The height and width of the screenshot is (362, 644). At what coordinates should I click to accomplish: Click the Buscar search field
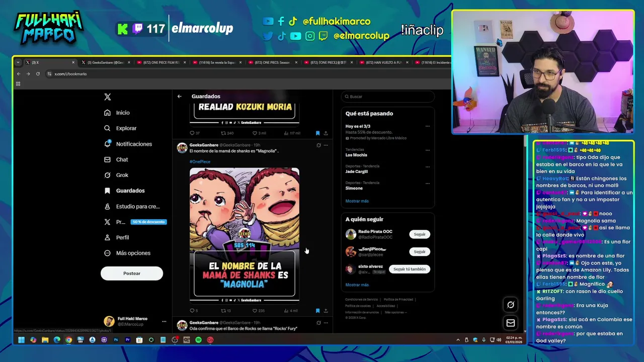point(387,97)
